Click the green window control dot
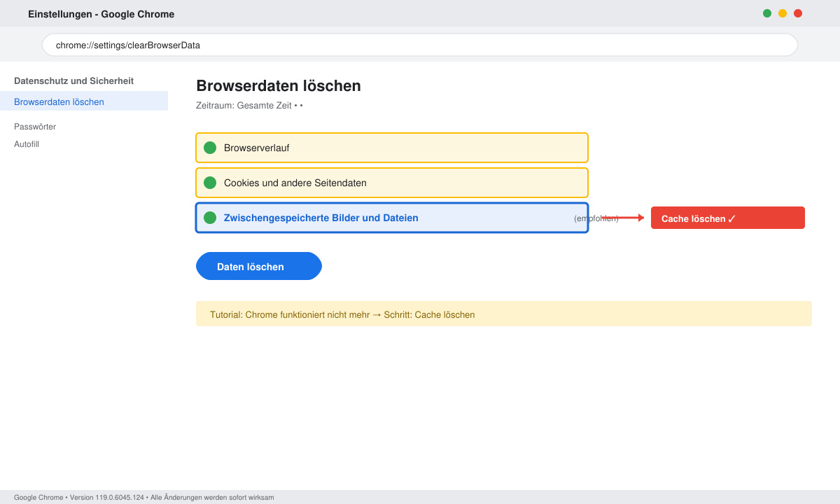Screen dimensions: 840x504 (767, 13)
